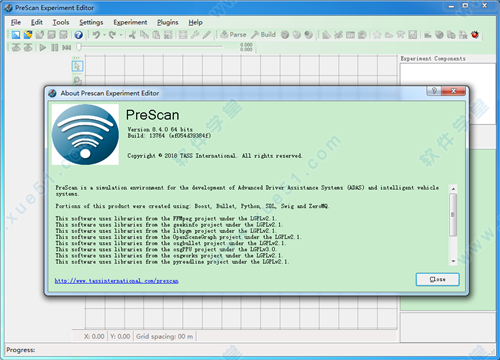Screen dimensions: 500x360
Task: Open the Plugins menu
Action: [x=168, y=22]
